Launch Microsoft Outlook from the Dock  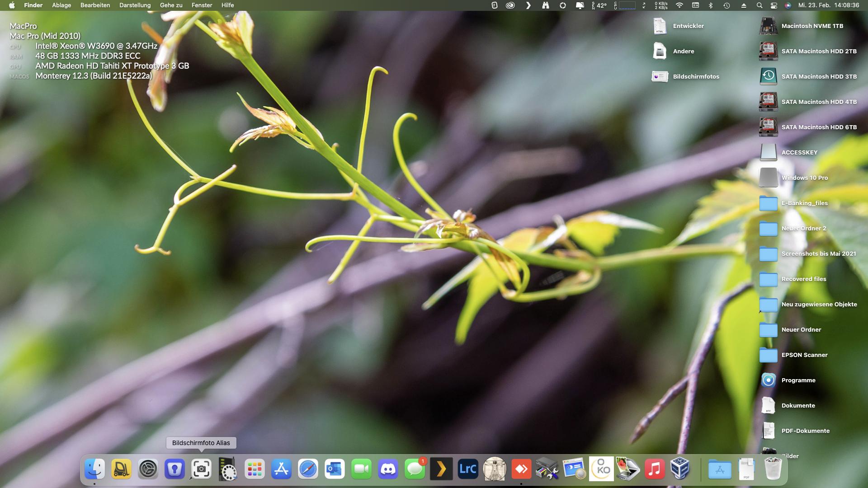pyautogui.click(x=335, y=469)
